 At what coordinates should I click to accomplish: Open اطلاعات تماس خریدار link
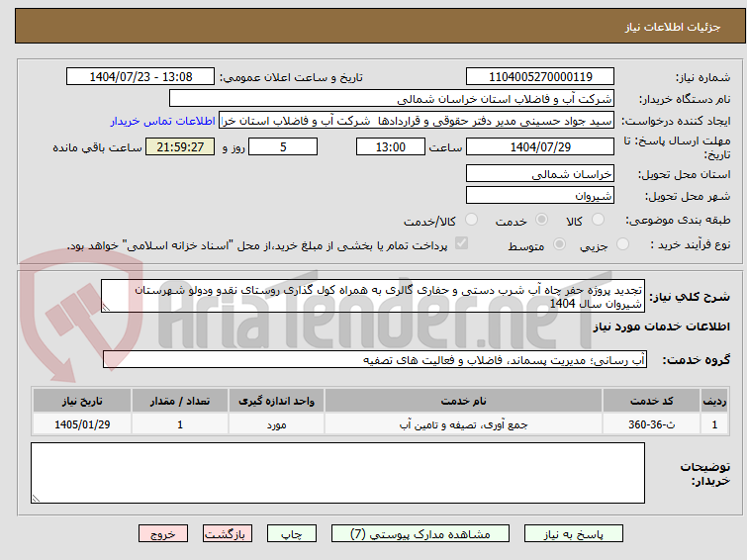point(162,121)
